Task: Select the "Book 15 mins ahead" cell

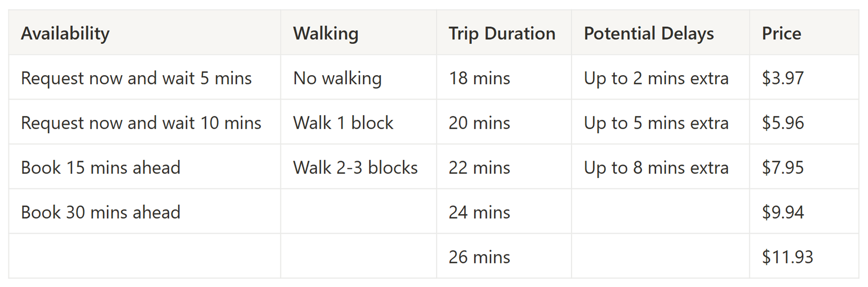Action: click(101, 168)
